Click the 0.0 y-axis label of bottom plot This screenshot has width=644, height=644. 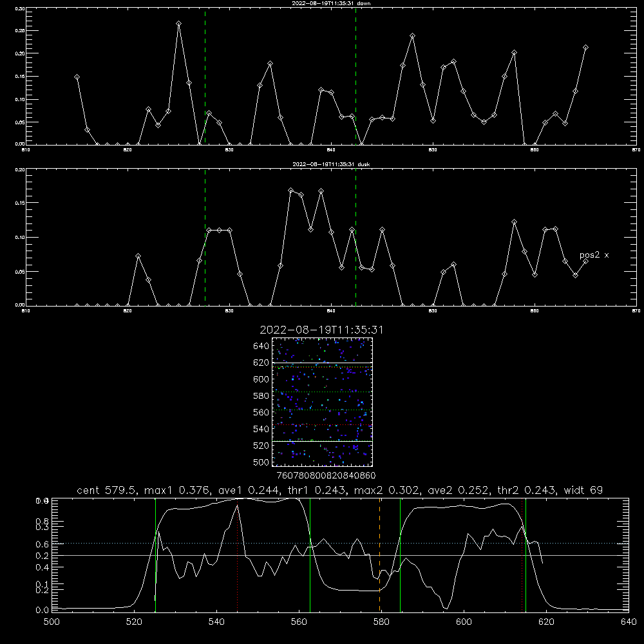[43, 610]
